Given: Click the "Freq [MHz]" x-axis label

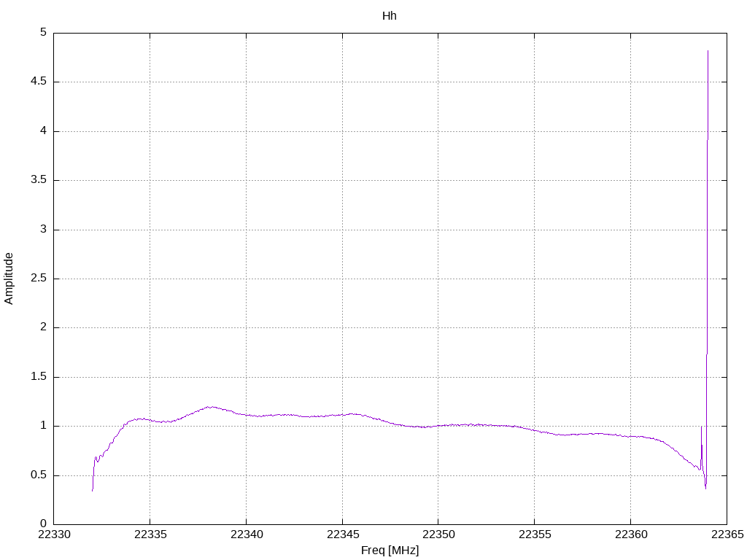Looking at the screenshot, I should pos(390,551).
